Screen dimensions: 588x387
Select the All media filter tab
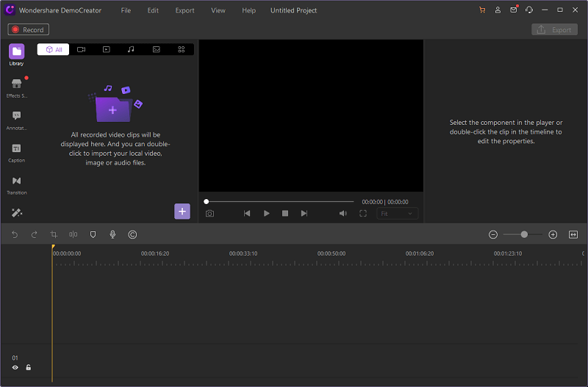[x=53, y=49]
